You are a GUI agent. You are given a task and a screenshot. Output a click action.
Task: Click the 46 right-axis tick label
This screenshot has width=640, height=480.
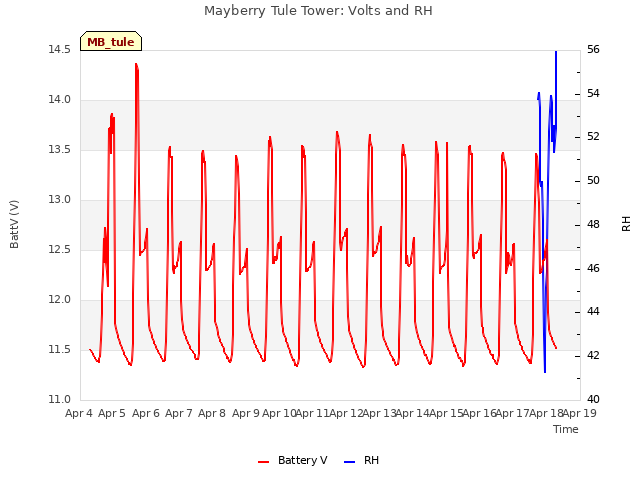tap(593, 269)
